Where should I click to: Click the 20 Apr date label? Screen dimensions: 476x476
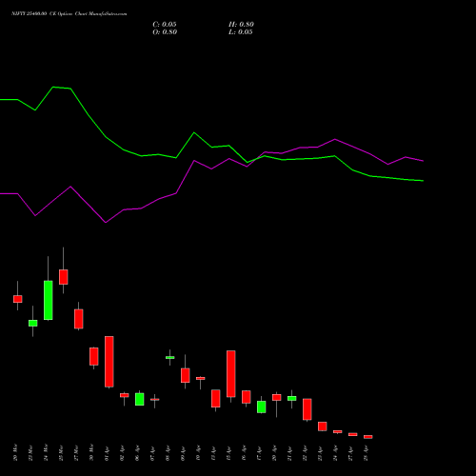pos(274,452)
